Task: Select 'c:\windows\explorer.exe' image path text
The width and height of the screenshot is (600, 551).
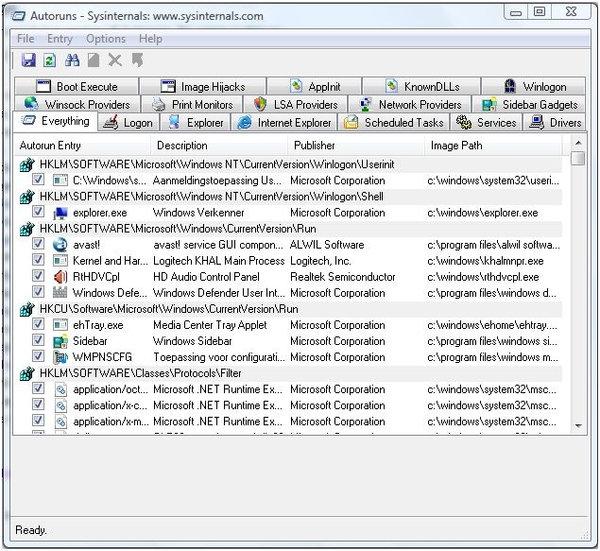Action: 483,213
